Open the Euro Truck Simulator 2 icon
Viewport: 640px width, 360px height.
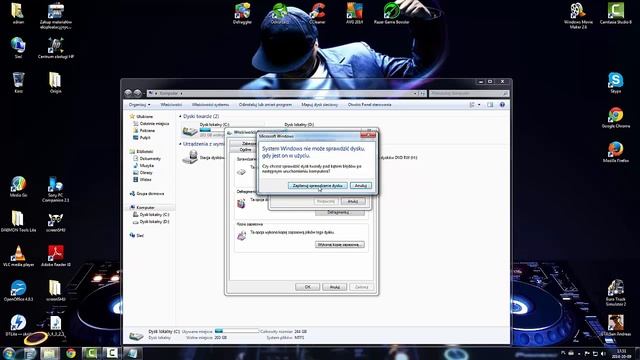[x=616, y=293]
